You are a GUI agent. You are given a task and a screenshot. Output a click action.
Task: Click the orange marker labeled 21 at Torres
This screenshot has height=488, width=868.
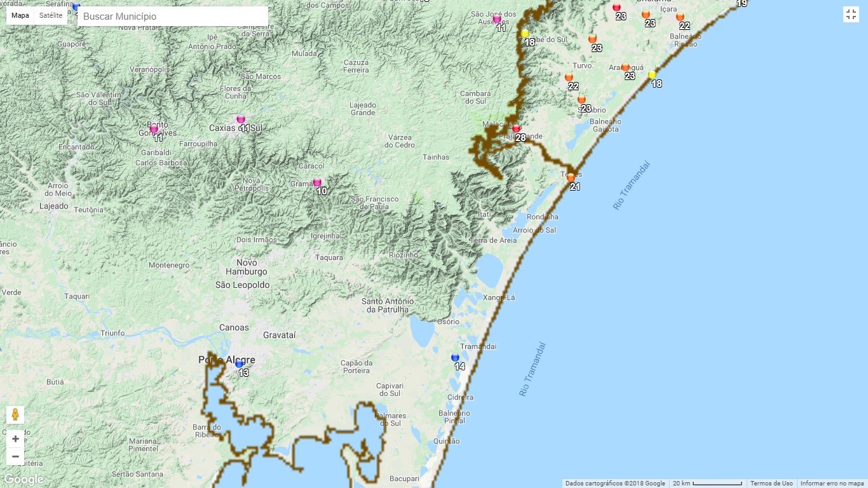pos(571,177)
